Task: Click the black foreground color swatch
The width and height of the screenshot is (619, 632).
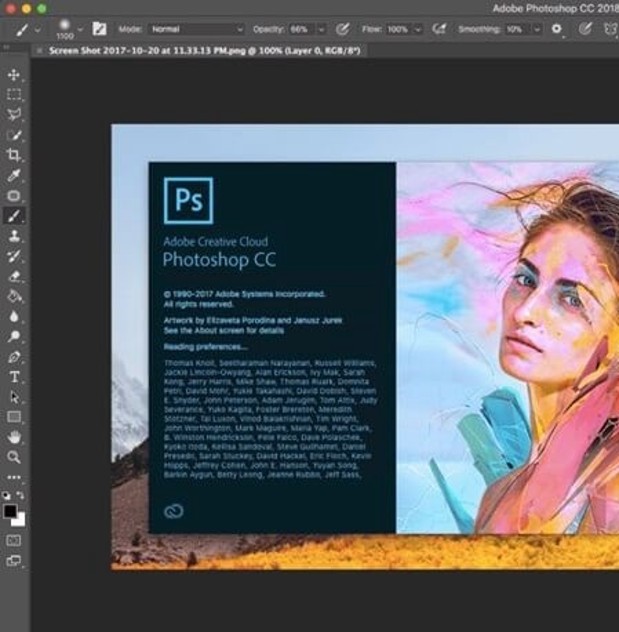Action: tap(11, 511)
